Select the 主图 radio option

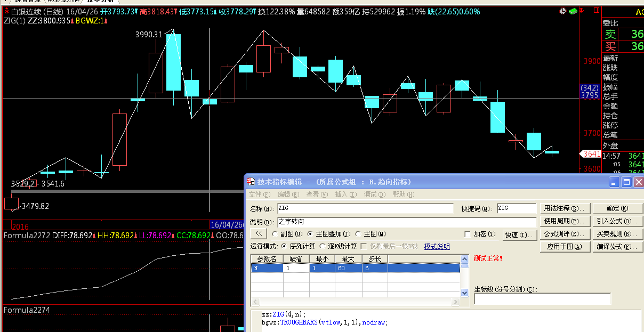click(371, 233)
